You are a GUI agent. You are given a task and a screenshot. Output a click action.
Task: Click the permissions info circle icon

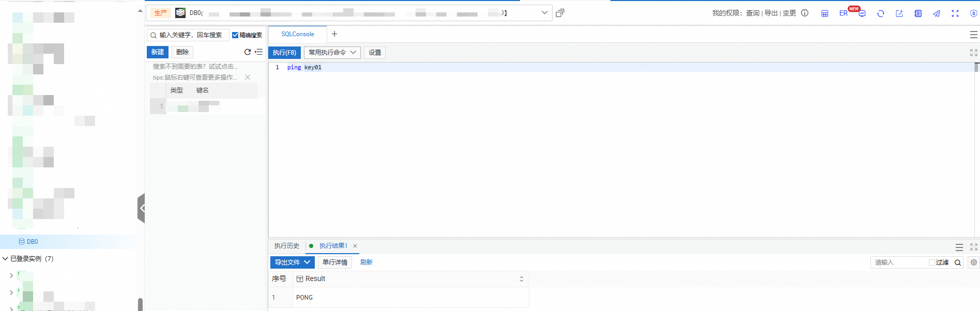click(805, 13)
